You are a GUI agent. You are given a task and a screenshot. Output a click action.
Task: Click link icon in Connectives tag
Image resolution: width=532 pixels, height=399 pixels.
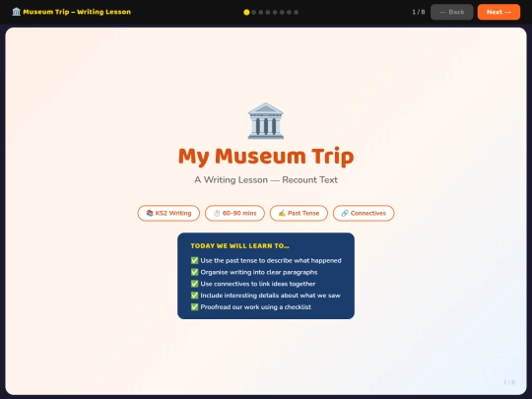tap(345, 213)
